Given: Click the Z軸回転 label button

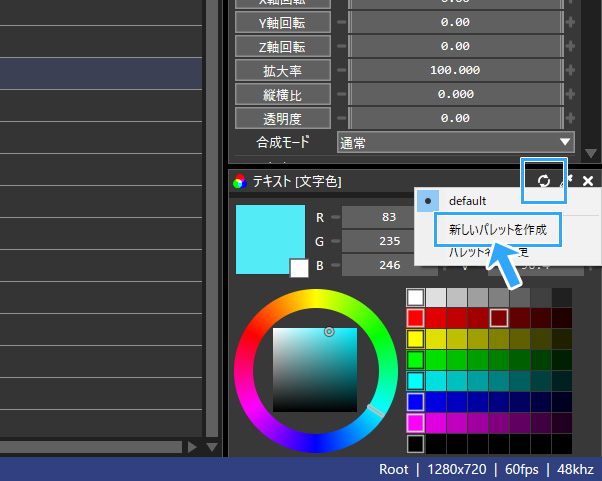Looking at the screenshot, I should tap(283, 46).
